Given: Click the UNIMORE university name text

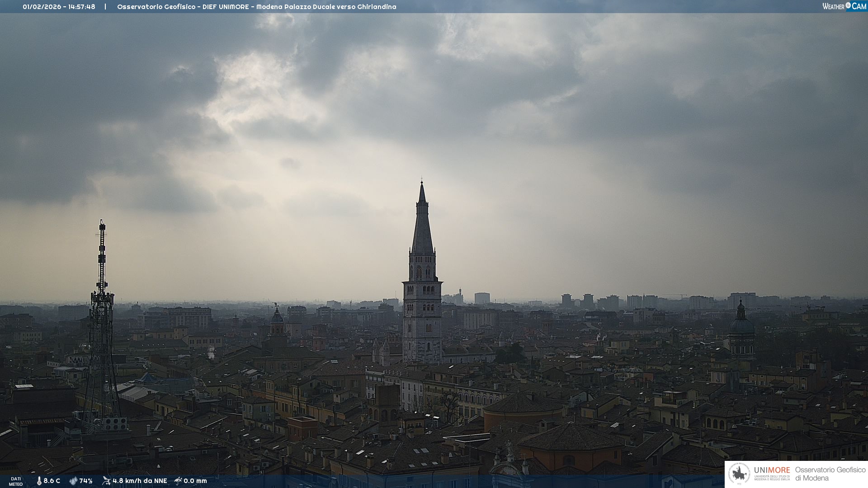Looking at the screenshot, I should point(772,470).
